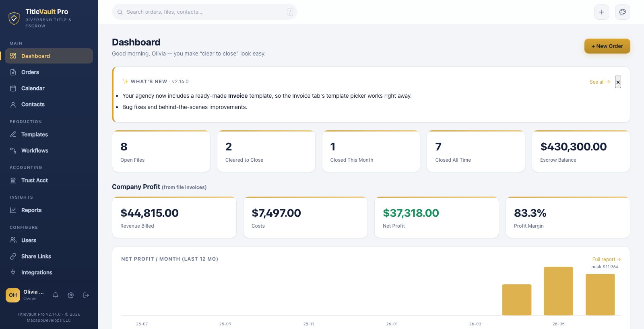Image resolution: width=644 pixels, height=329 pixels.
Task: Click the 83.3% Profit Margin value
Action: [x=530, y=213]
